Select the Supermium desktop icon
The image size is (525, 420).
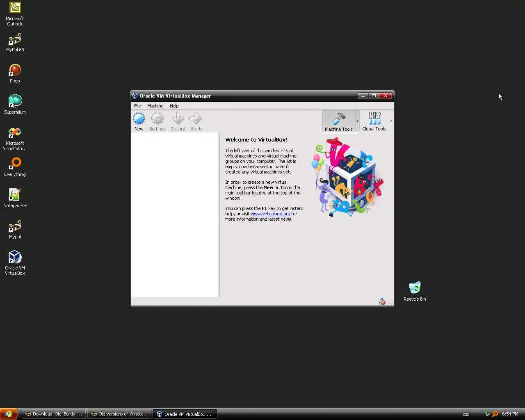point(15,105)
